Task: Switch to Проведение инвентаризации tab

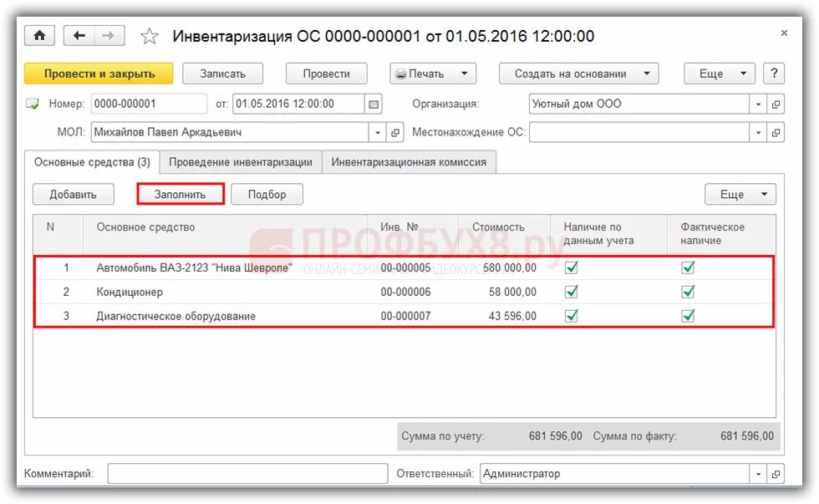Action: 241,162
